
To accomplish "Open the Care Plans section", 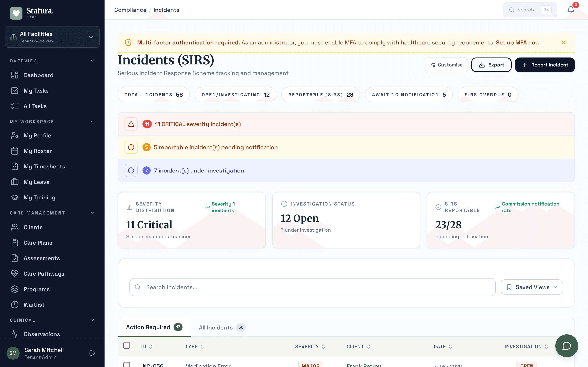I will [x=38, y=242].
